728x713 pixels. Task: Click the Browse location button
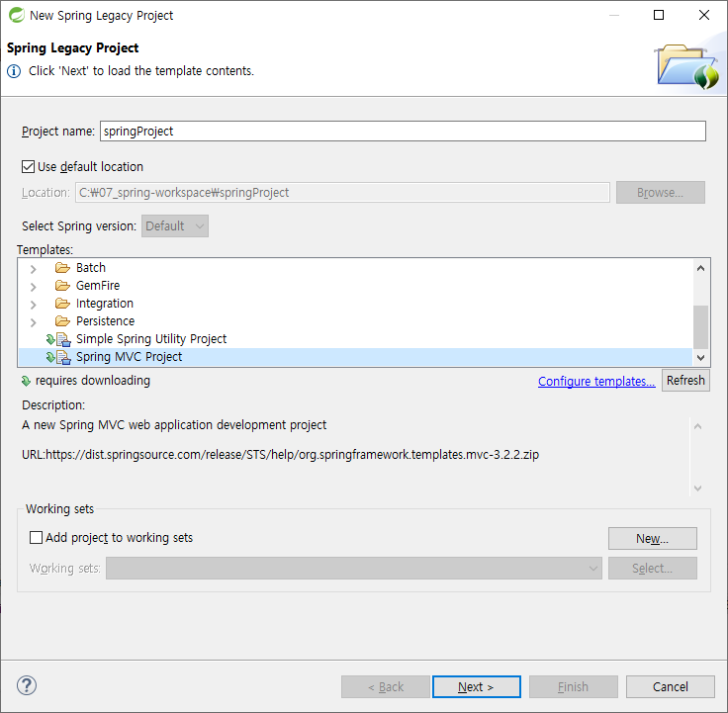660,192
